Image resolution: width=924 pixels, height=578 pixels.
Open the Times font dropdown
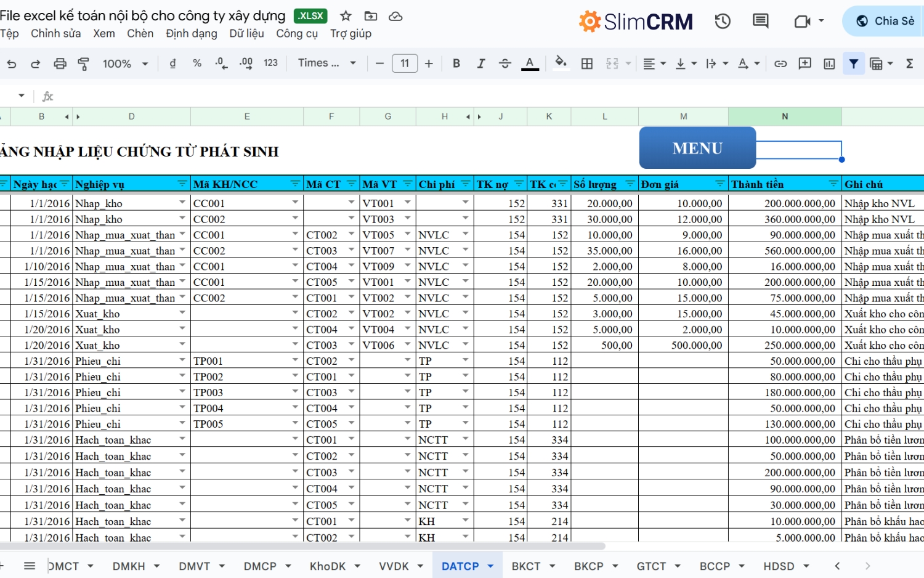pos(327,63)
